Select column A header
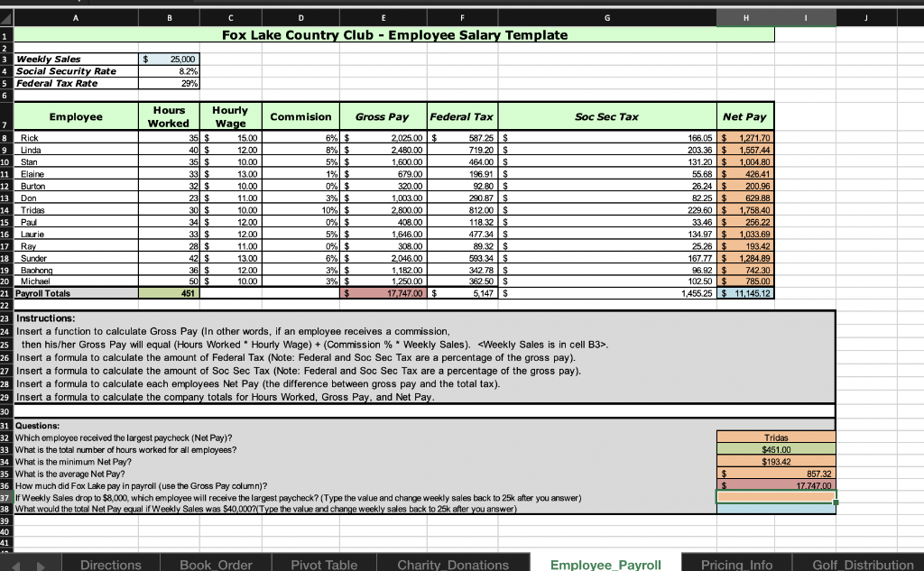Screen dimensions: 924x571 click(76, 18)
